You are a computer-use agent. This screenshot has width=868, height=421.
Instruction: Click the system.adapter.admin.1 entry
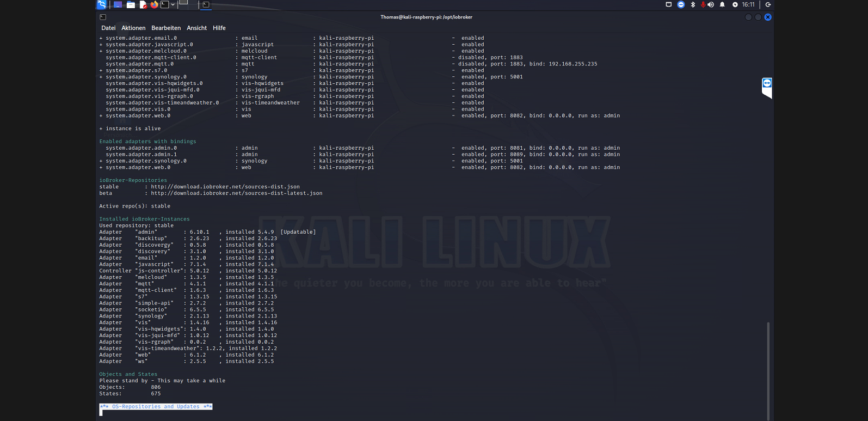[x=141, y=155]
